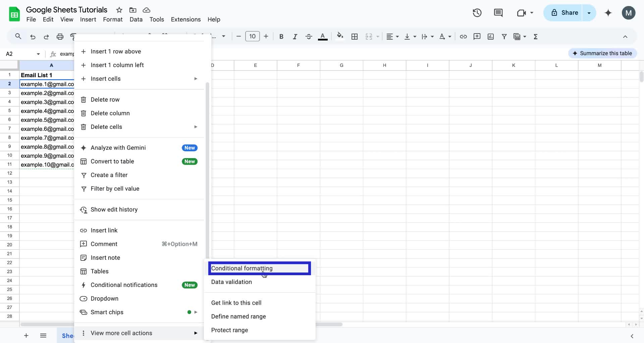Open the insert link tool in toolbar
Screen dimensions: 644x343
(x=464, y=36)
